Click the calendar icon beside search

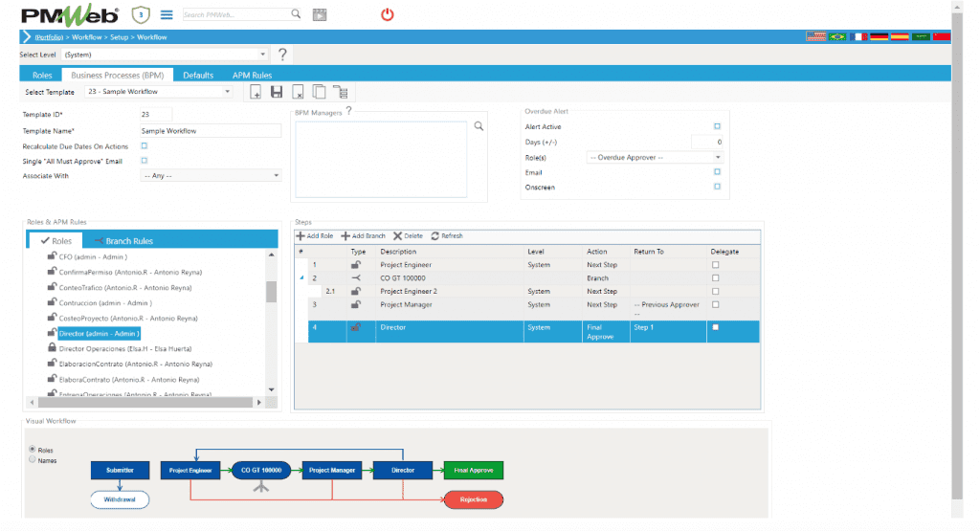point(320,14)
